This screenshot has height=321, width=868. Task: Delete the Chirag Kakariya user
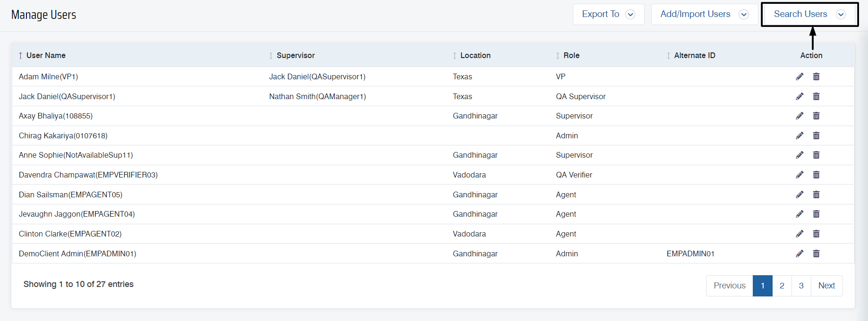pyautogui.click(x=816, y=135)
